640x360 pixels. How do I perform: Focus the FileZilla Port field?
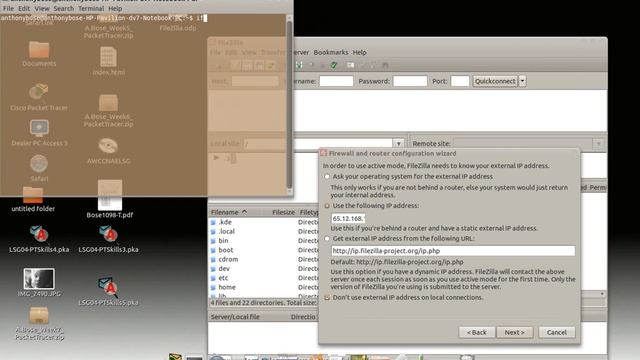coord(460,81)
